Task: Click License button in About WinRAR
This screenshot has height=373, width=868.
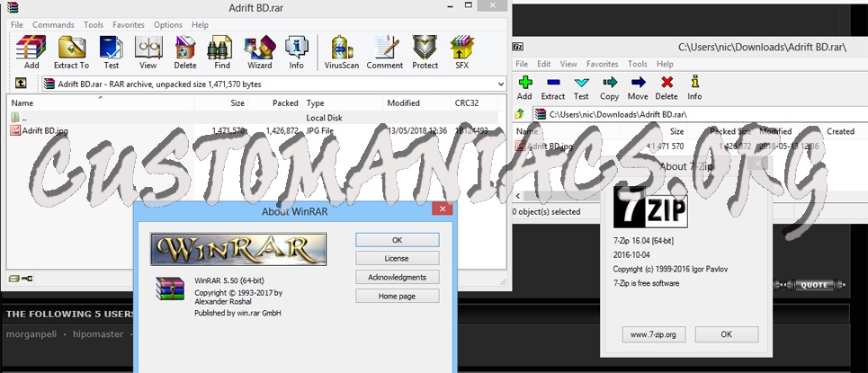Action: pyautogui.click(x=398, y=259)
